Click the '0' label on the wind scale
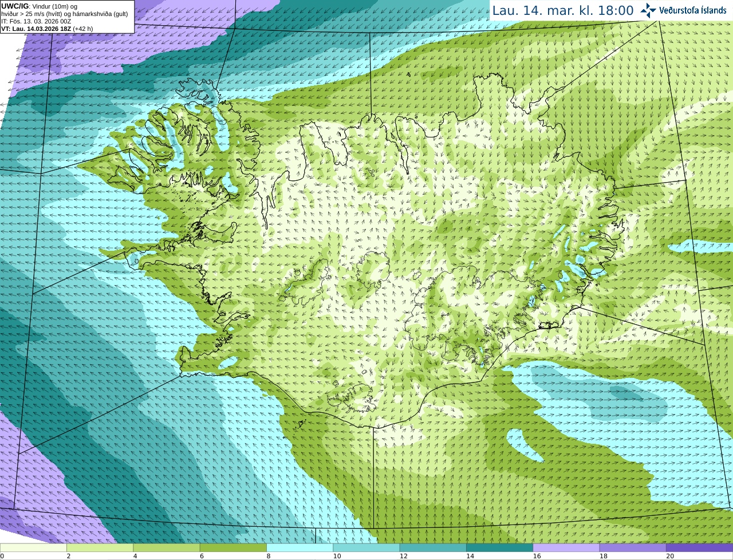733x560 pixels. point(2,556)
